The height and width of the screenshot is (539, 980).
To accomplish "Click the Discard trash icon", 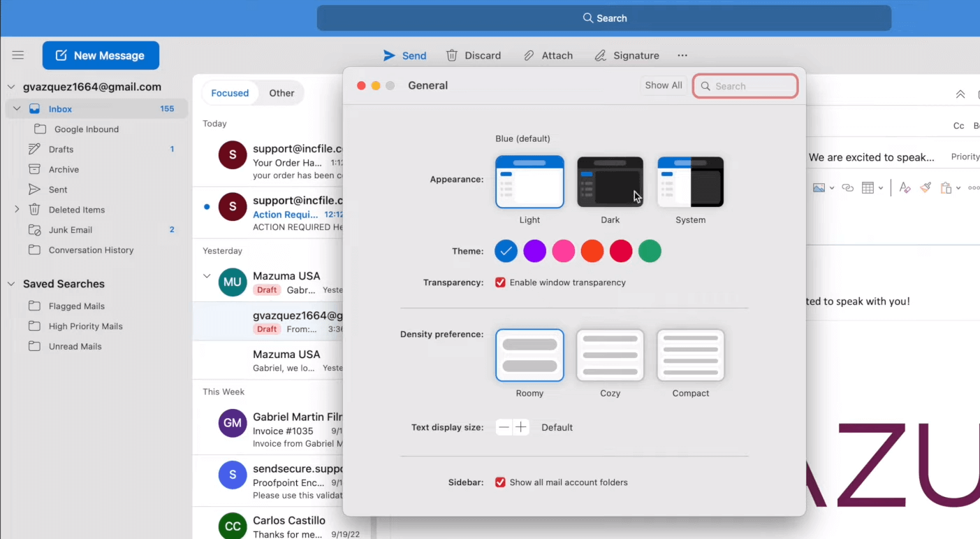I will pyautogui.click(x=453, y=55).
